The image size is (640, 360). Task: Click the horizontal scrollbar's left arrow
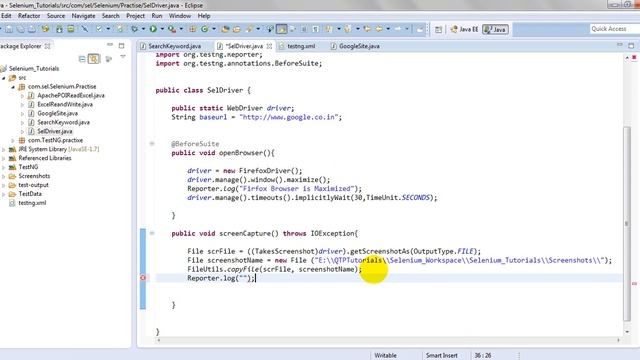pos(159,340)
